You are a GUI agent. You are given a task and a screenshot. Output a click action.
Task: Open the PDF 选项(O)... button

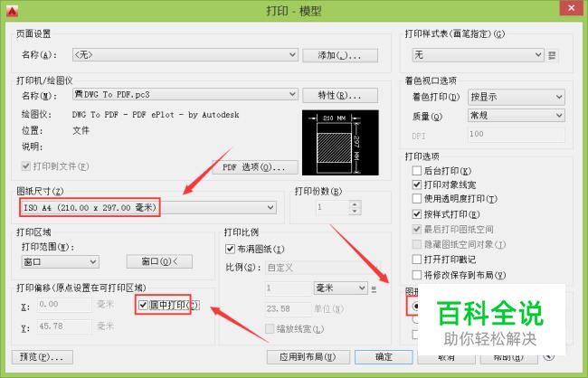tap(254, 167)
